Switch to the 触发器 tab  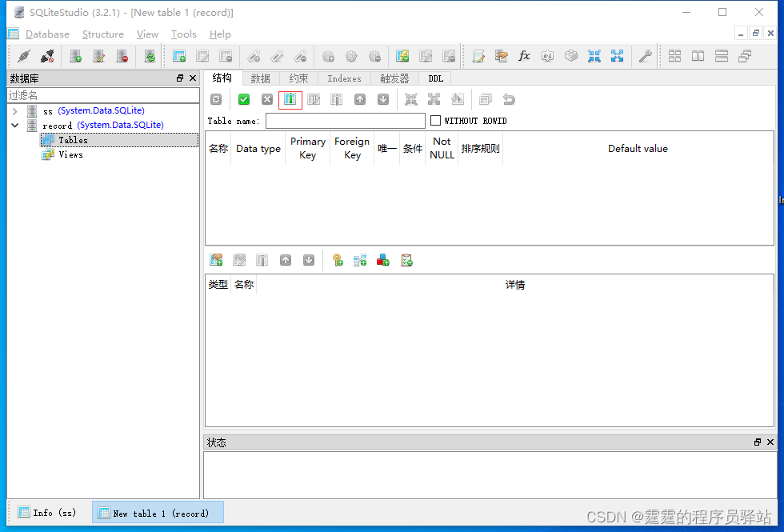tap(394, 78)
